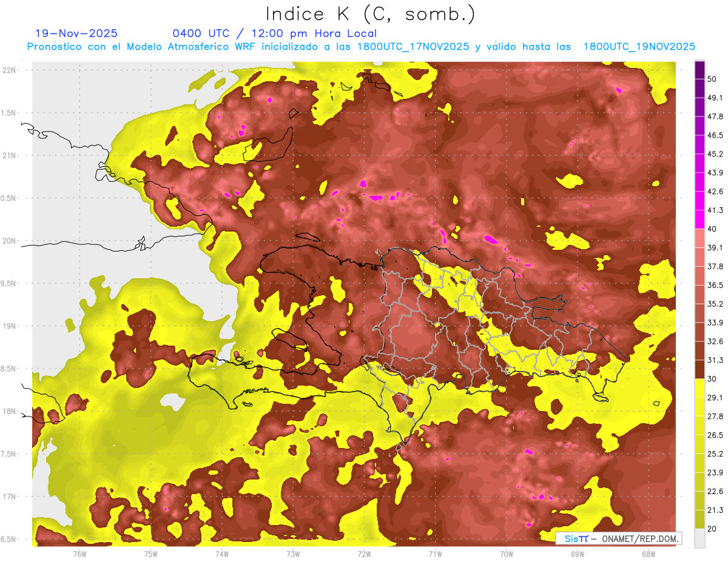This screenshot has height=562, width=728.
Task: Click the color scale value "26.5"
Action: coord(715,435)
